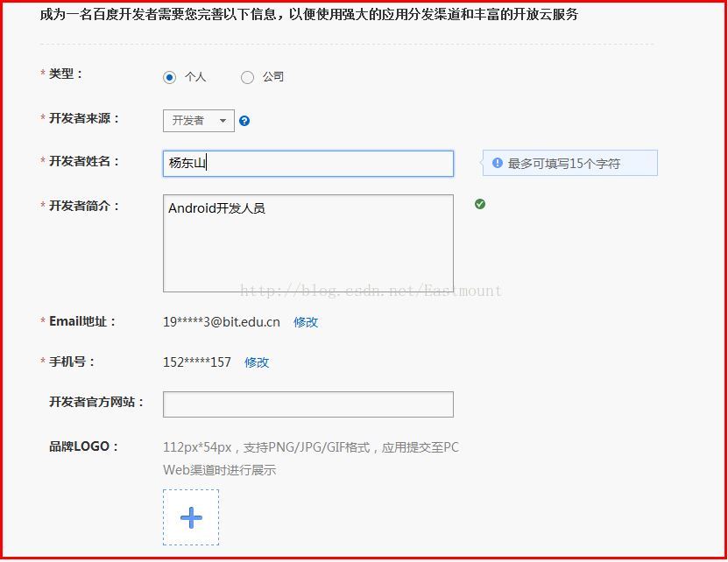Click the 开发者姓名 input field
This screenshot has height=562, width=728.
click(x=308, y=164)
